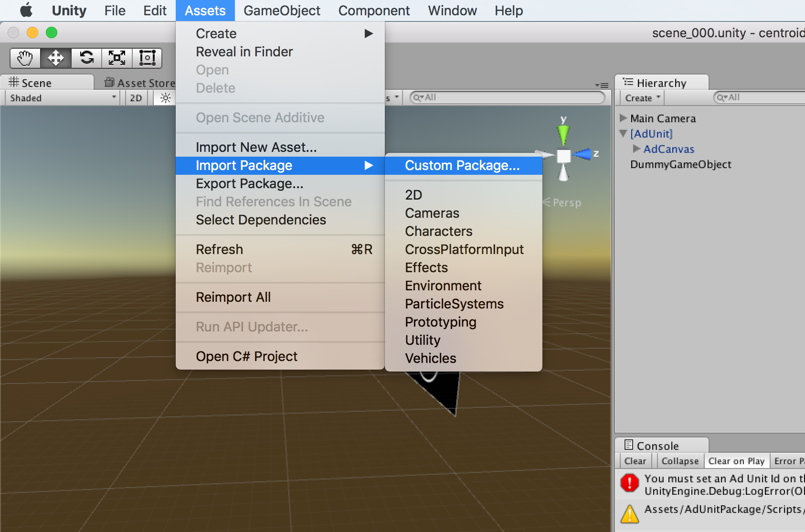The image size is (805, 532).
Task: Open the Create submenu in Assets
Action: 280,33
